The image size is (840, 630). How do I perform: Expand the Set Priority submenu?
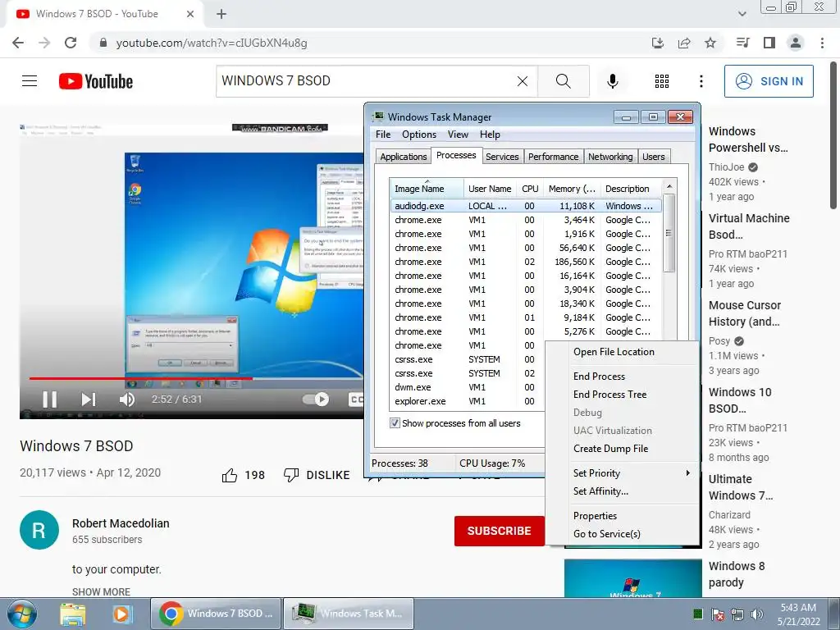pos(632,473)
